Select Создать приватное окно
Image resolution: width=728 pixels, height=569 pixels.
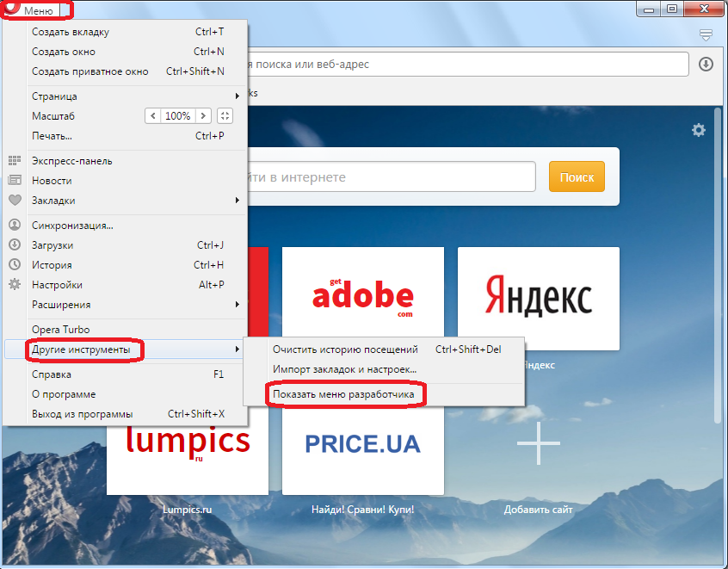(90, 71)
